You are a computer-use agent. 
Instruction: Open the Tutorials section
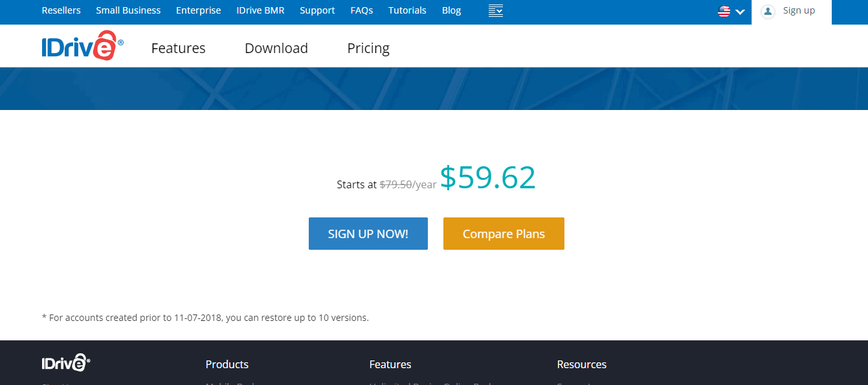[407, 10]
